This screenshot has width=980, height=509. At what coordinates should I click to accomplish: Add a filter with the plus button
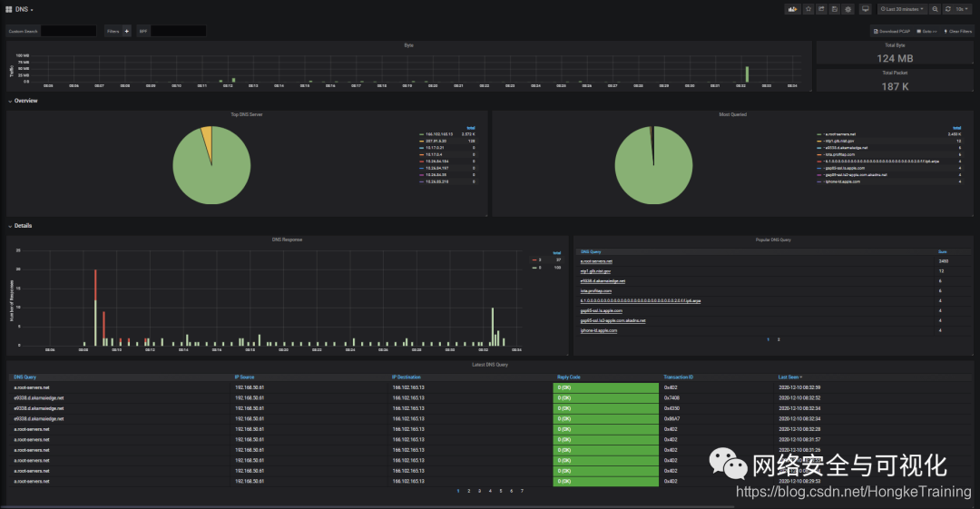coord(127,31)
